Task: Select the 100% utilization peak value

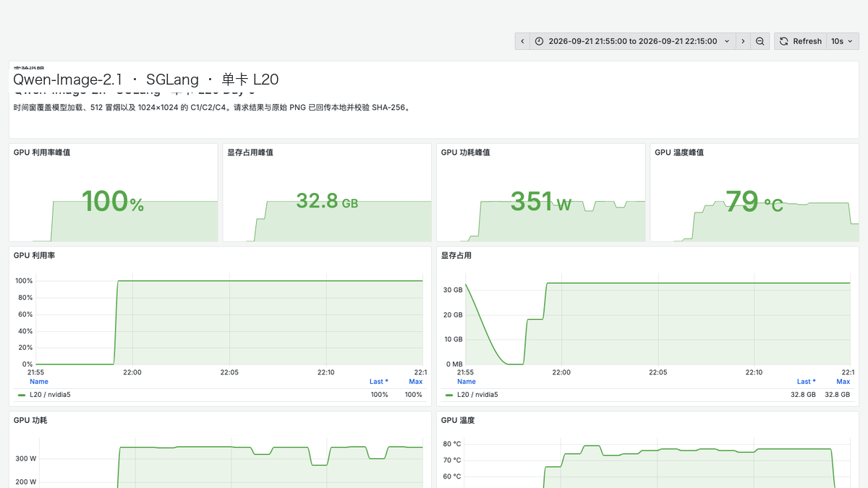Action: coord(113,202)
